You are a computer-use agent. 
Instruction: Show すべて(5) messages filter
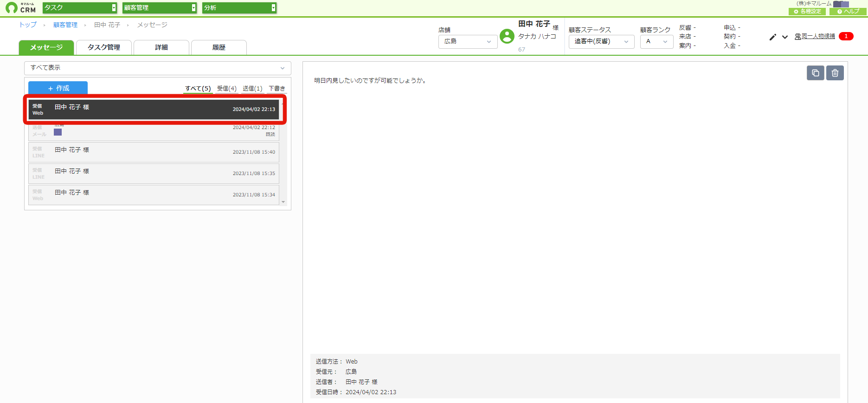tap(198, 88)
